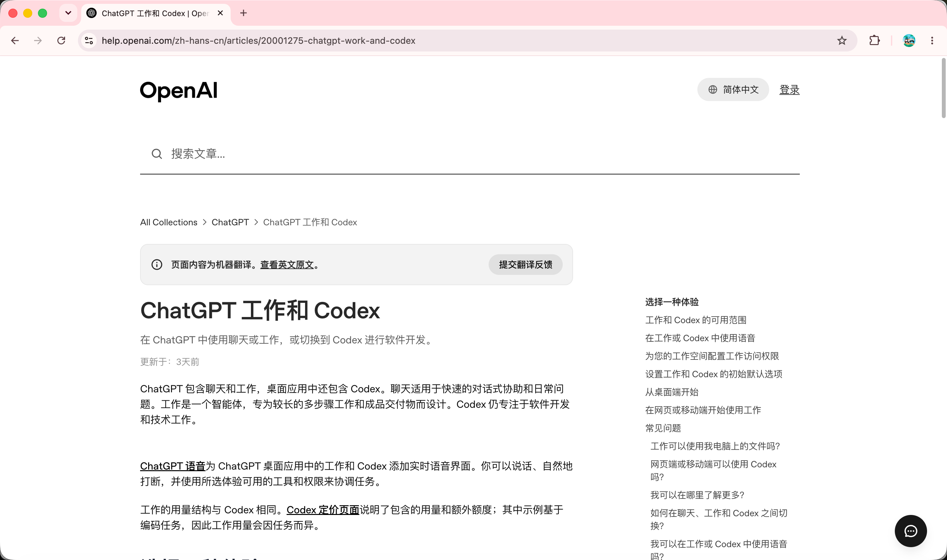Open 我可以在哪里了解更多? question
The height and width of the screenshot is (560, 947).
[x=697, y=495]
